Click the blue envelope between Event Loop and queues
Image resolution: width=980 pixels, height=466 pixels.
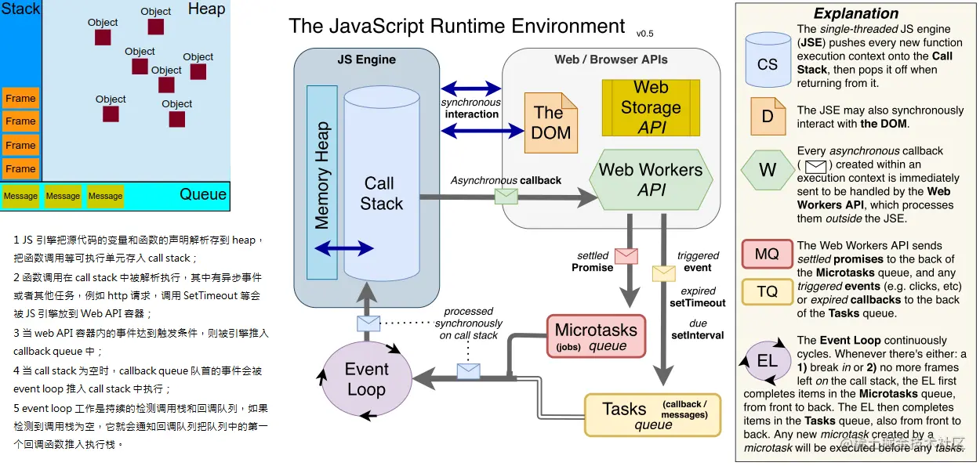pos(468,371)
